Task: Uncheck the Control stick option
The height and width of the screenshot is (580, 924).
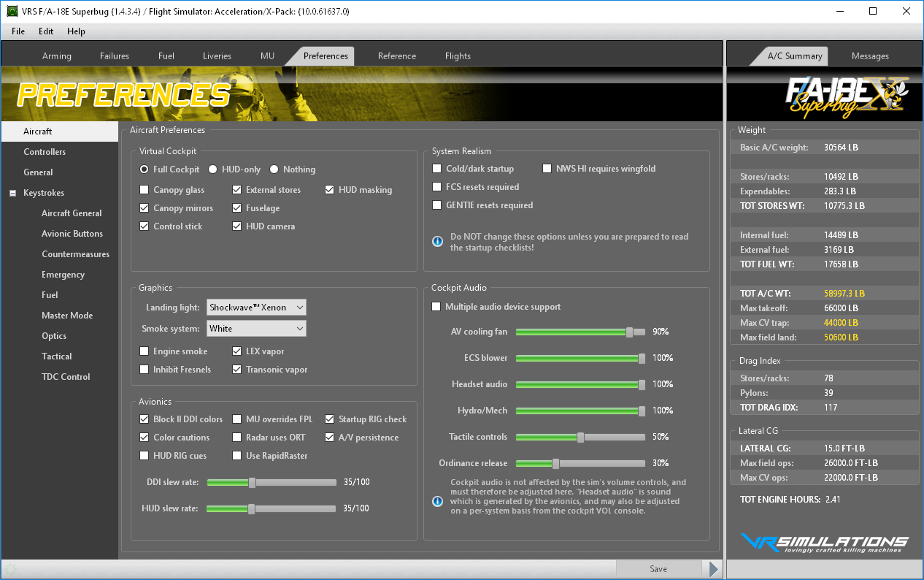Action: [x=145, y=226]
